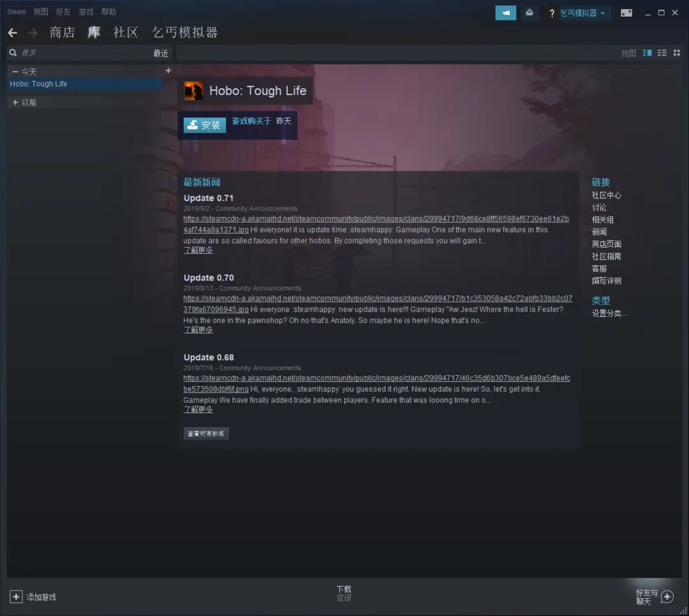The image size is (689, 616).
Task: Open the 最近 filter dropdown
Action: pos(161,53)
